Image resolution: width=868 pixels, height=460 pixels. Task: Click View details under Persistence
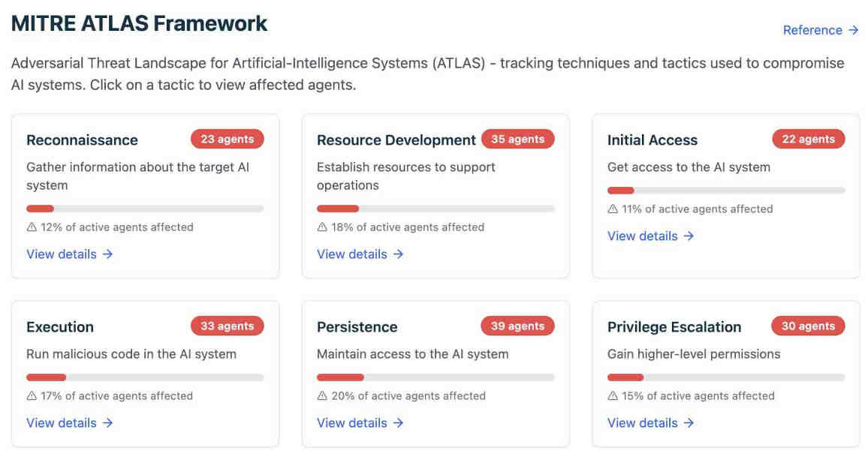(360, 423)
